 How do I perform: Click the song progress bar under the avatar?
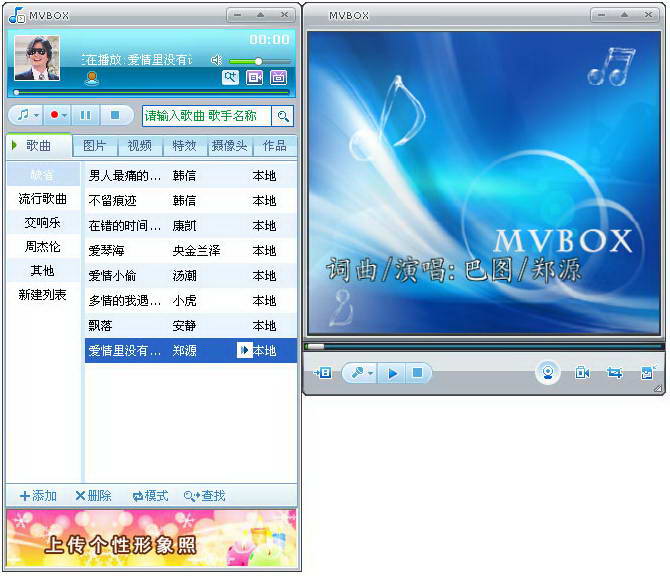(151, 92)
